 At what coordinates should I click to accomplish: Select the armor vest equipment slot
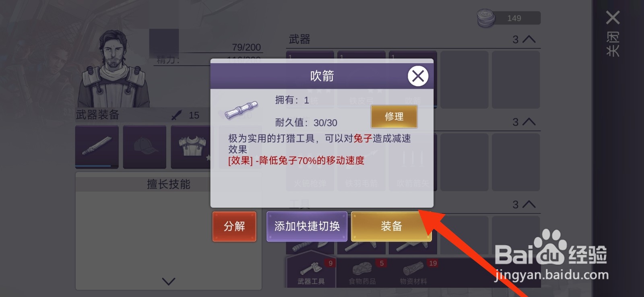click(x=192, y=147)
